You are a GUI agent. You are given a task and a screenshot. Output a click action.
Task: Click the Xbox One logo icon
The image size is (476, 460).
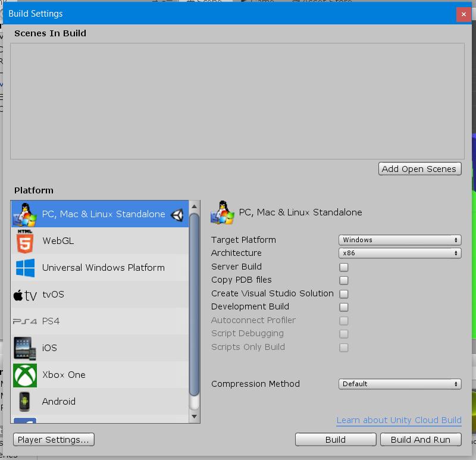coord(25,375)
